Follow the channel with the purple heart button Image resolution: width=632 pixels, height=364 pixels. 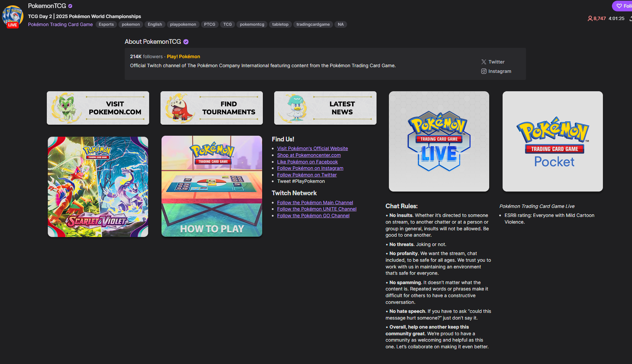pyautogui.click(x=622, y=6)
